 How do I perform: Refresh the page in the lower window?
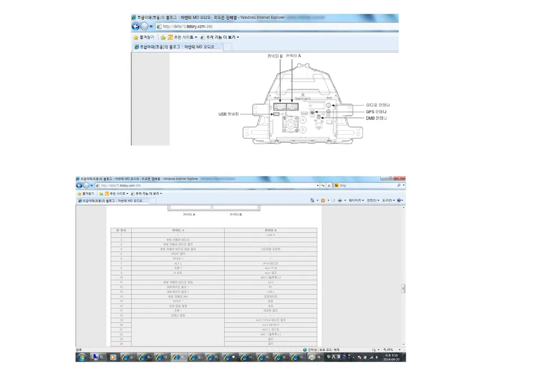pos(323,185)
